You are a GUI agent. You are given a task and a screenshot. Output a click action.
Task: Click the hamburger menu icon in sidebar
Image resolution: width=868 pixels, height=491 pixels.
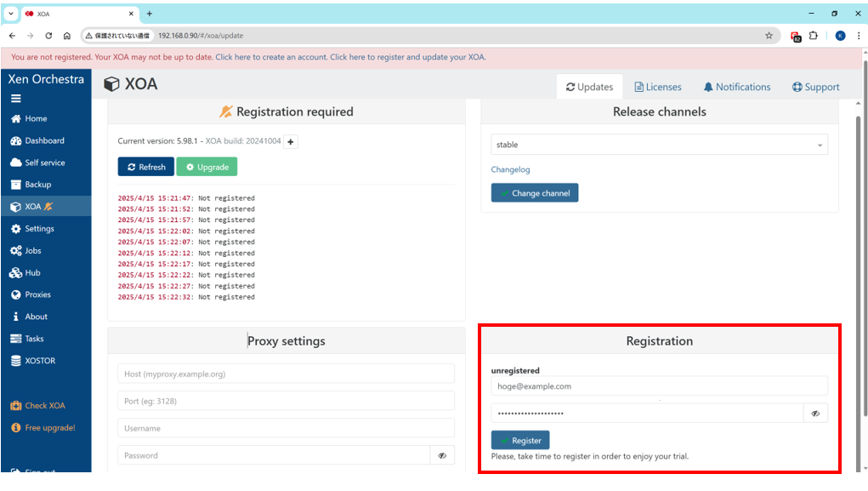pos(15,99)
